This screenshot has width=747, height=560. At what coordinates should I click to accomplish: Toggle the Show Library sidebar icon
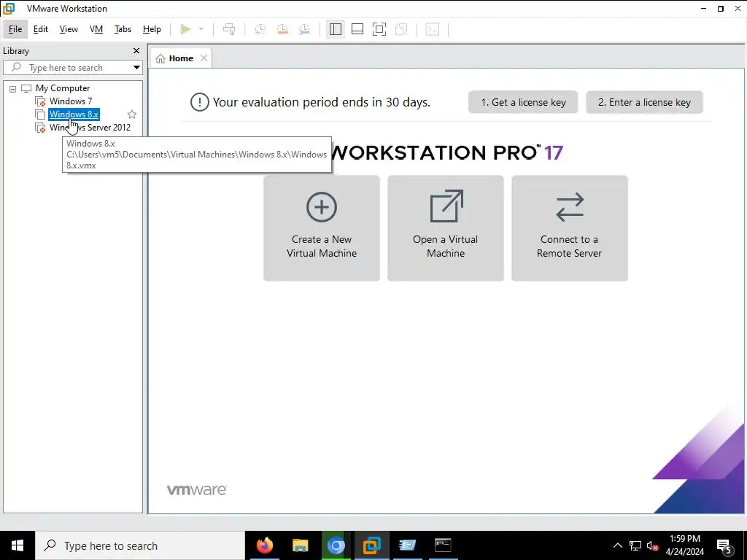click(x=336, y=29)
